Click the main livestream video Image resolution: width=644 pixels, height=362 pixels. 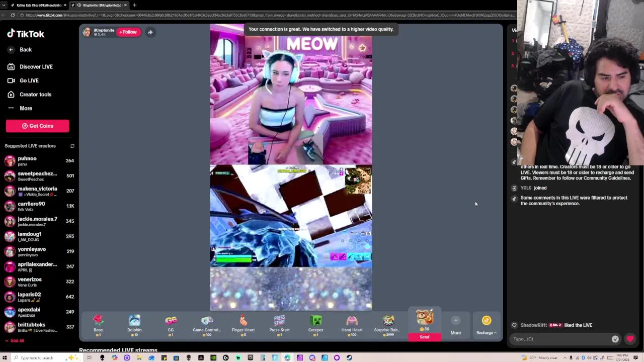point(291,167)
